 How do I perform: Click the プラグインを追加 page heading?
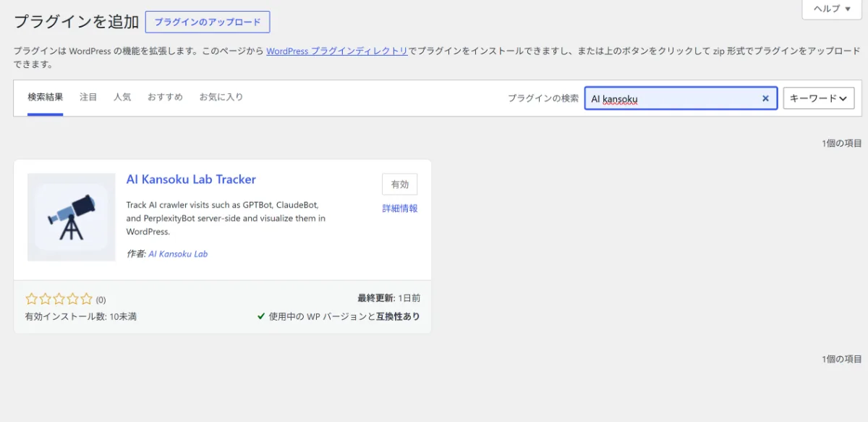tap(76, 22)
